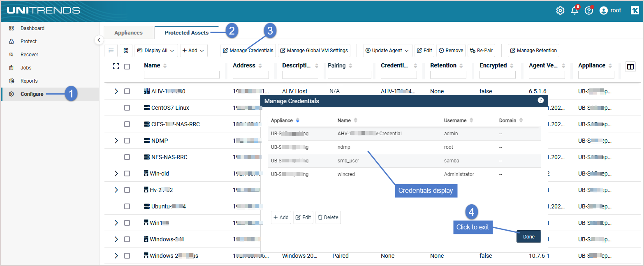Check the CIFS NAS-RRC row checkbox
The image size is (644, 266).
pos(127,124)
